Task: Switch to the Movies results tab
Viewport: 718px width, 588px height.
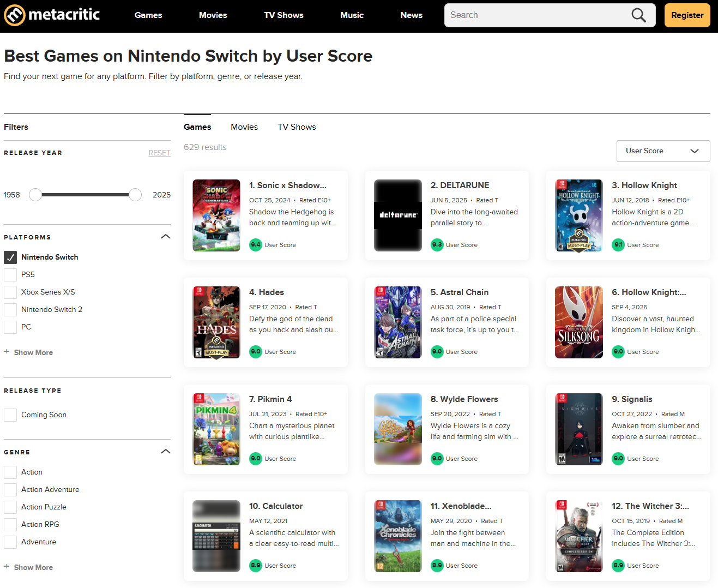Action: click(244, 127)
